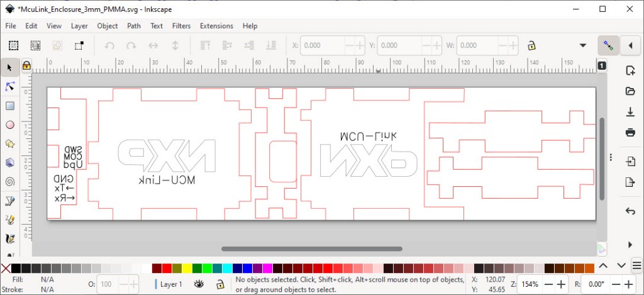
Task: Select the Node editing tool
Action: (10, 86)
